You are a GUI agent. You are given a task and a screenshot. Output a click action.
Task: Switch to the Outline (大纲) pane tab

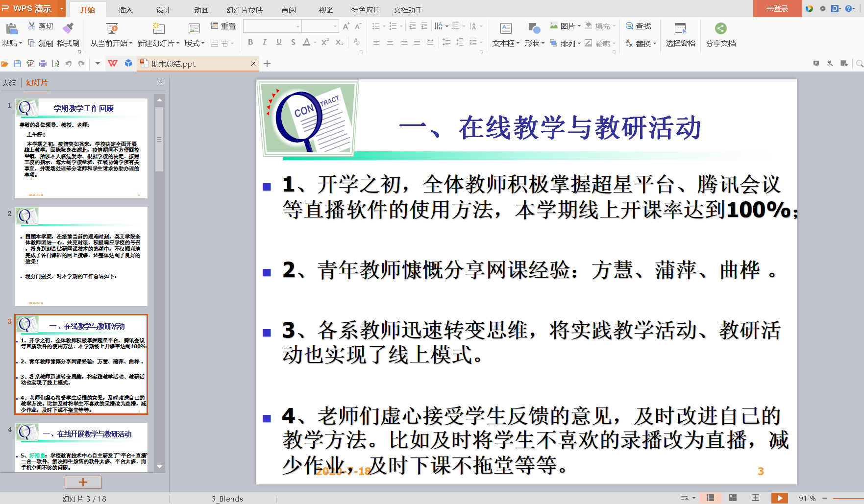[9, 83]
